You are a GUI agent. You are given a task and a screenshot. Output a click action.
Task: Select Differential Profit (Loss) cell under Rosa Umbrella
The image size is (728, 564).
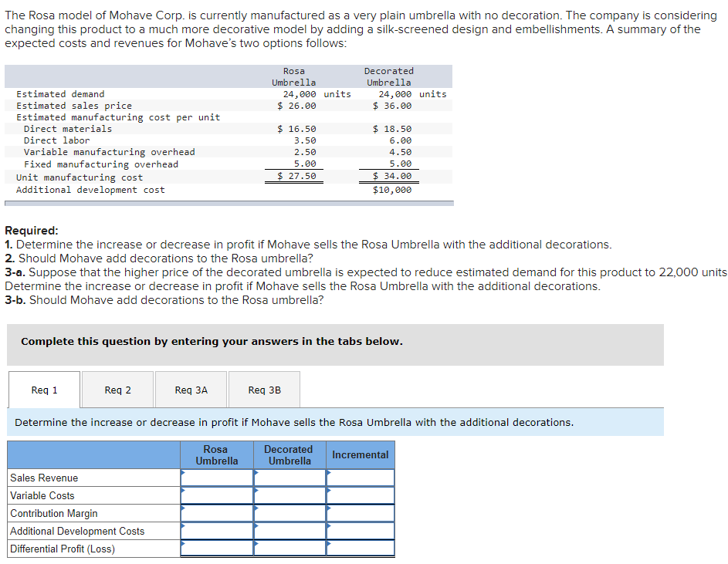point(217,549)
